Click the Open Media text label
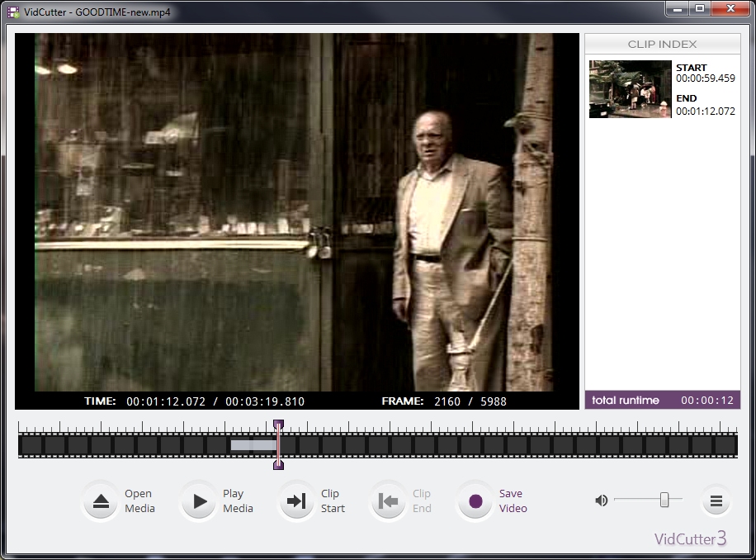Screen dimensions: 756x560 coord(139,501)
